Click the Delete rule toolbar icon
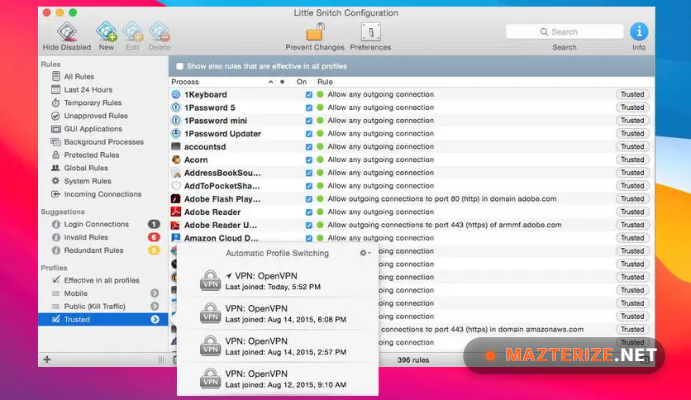 coord(159,32)
